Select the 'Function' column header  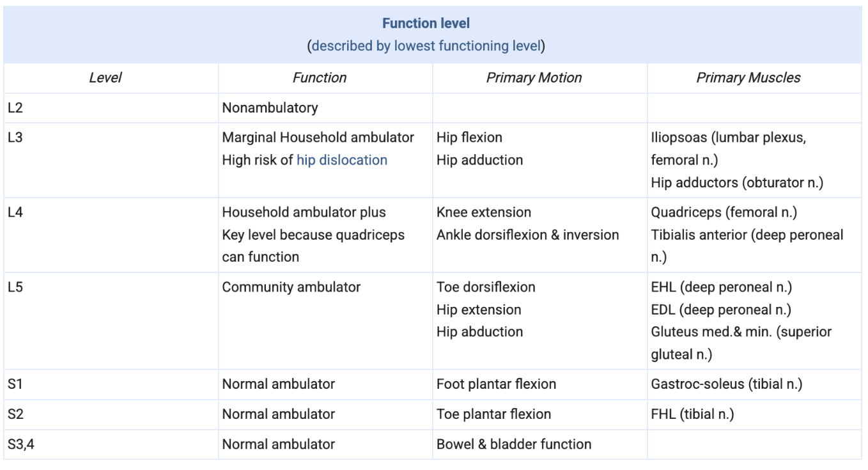tap(320, 78)
